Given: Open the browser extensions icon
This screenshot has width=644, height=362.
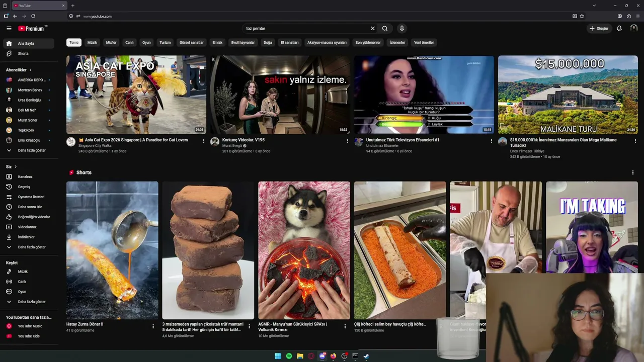Looking at the screenshot, I should click(629, 16).
